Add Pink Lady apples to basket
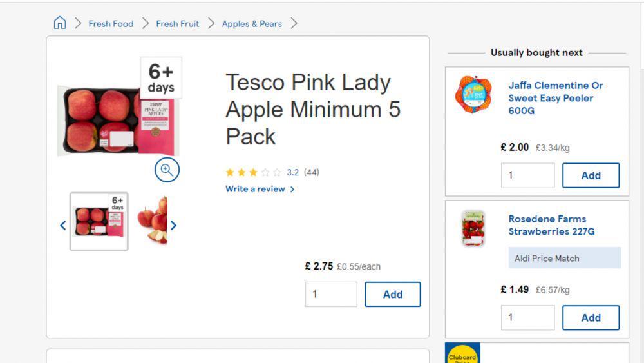Viewport: 644px width, 363px height. click(393, 295)
